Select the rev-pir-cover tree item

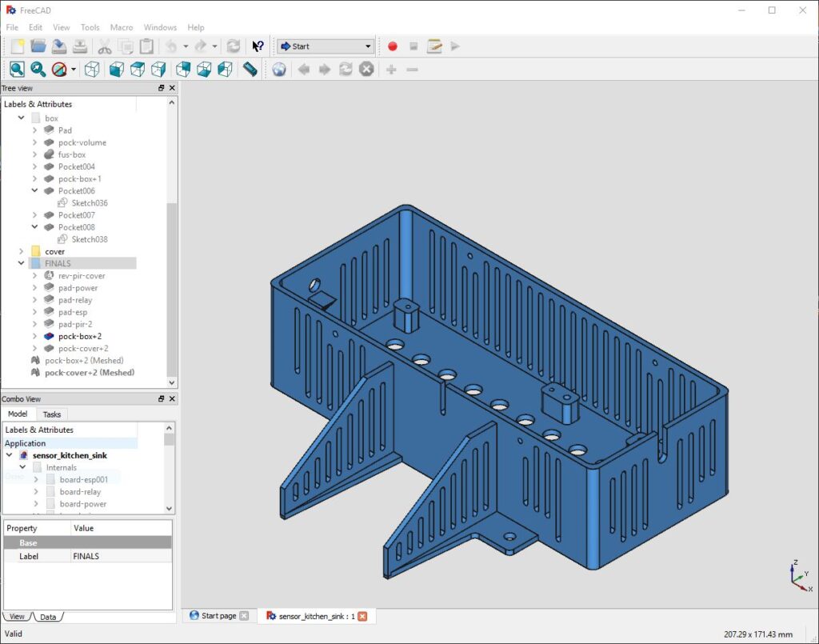[82, 275]
